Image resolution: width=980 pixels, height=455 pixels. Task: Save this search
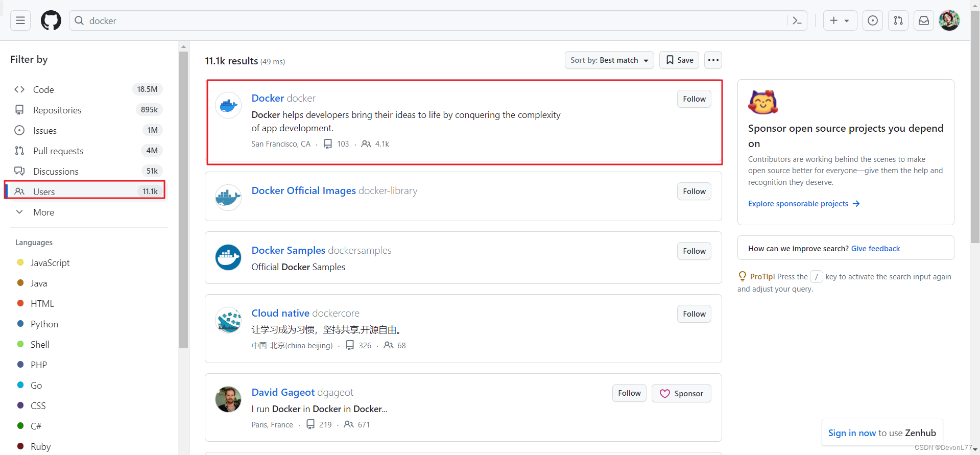click(x=679, y=60)
